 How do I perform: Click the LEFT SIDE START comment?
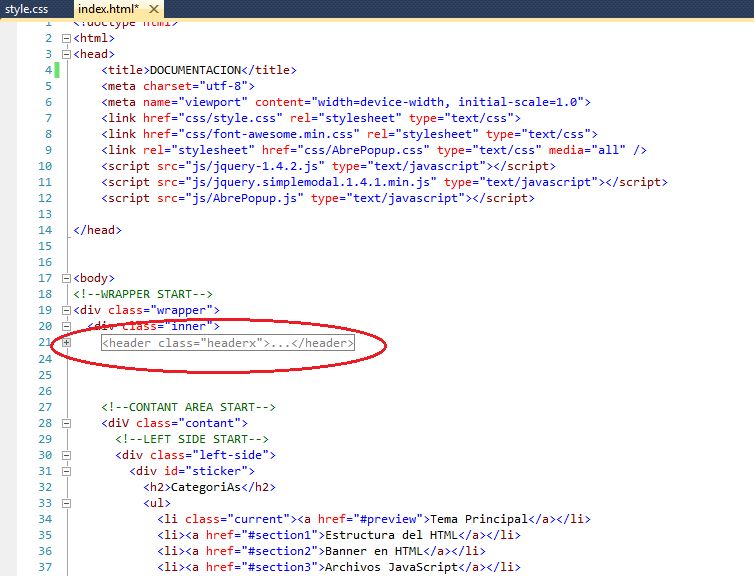[192, 439]
